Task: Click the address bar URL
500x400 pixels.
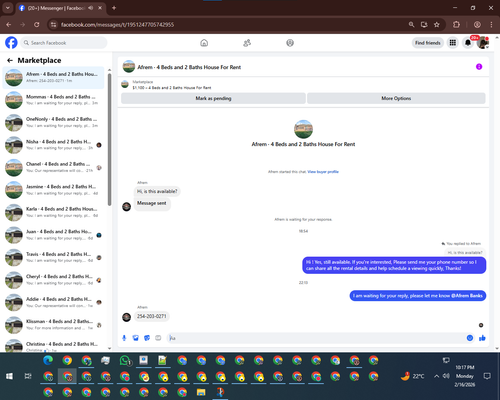Action: pos(117,25)
